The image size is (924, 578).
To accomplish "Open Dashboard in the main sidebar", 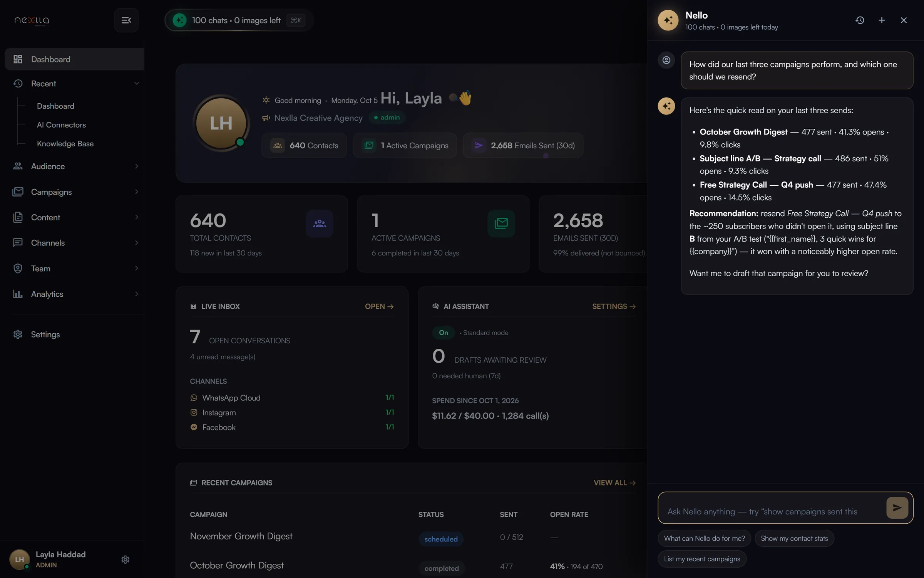I will (74, 59).
